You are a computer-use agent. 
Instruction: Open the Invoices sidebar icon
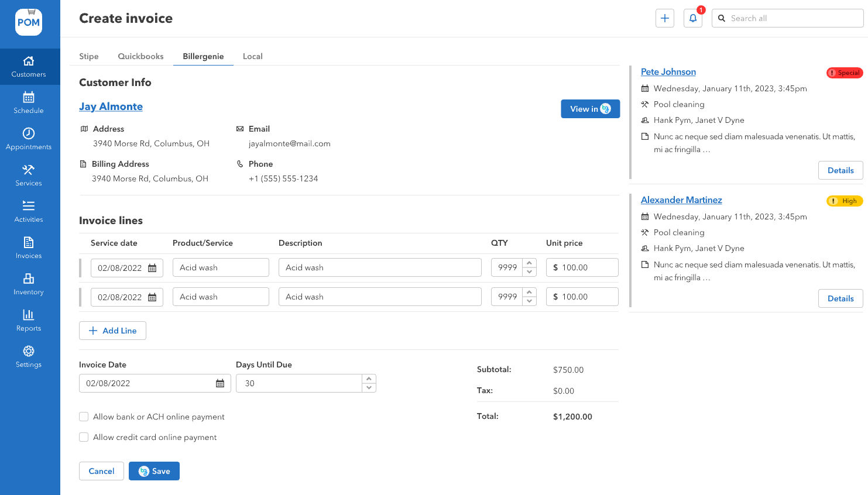tap(28, 247)
